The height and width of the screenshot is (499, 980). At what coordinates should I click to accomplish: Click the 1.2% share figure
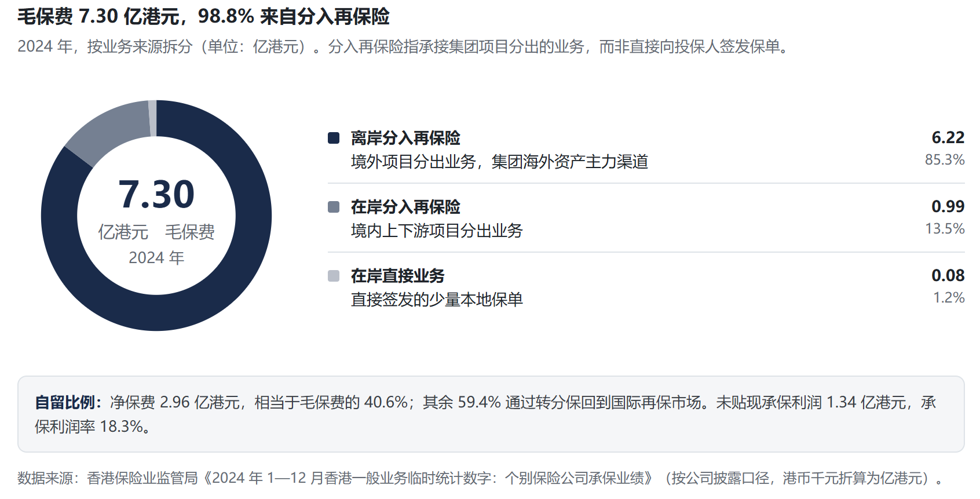pyautogui.click(x=949, y=297)
